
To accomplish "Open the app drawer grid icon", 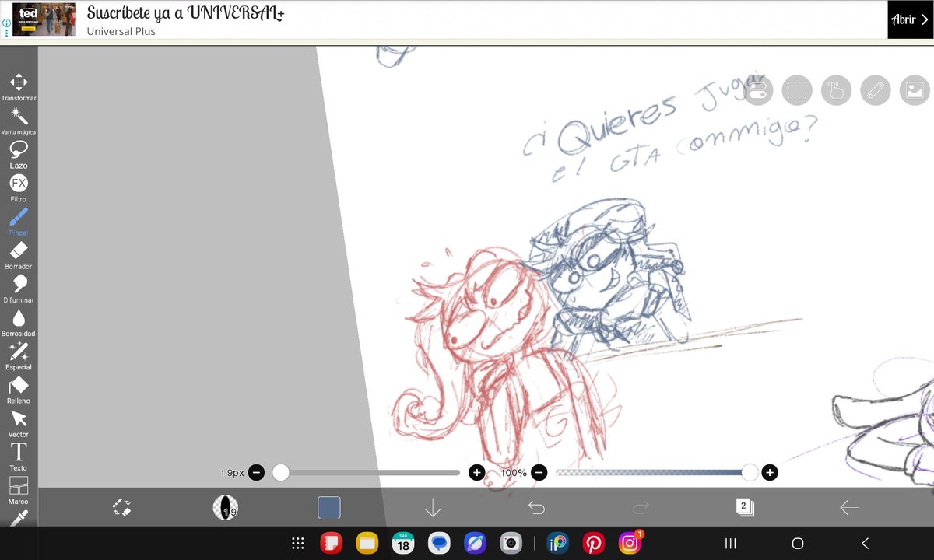I will [x=297, y=544].
